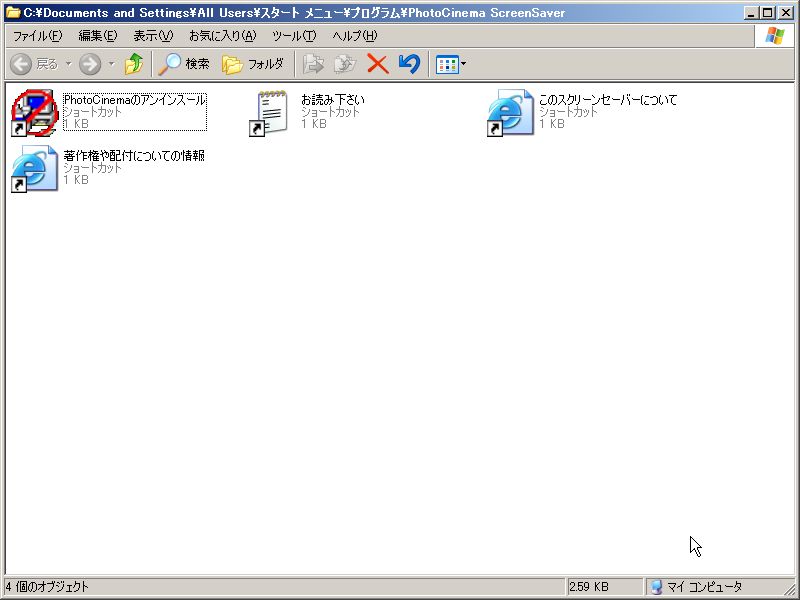Screen dimensions: 800x600
Task: Open the ヘルプ(H) menu
Action: click(x=355, y=36)
